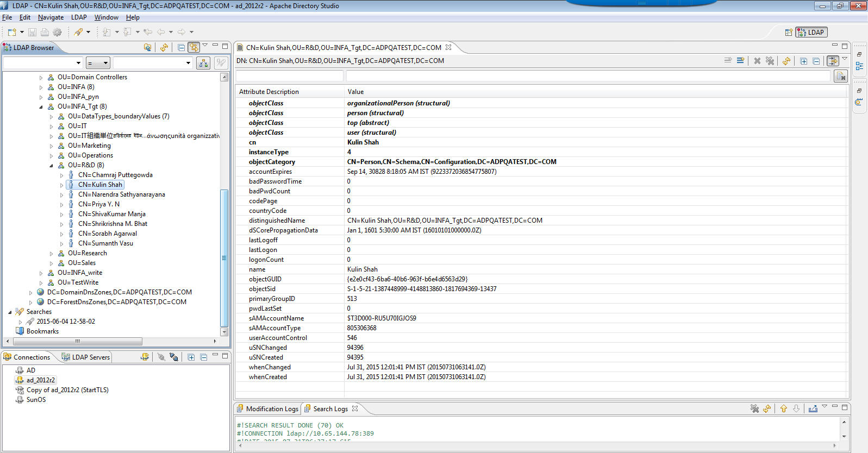Click the Delete All Values icon
Viewport: 868px width, 453px height.
click(770, 61)
